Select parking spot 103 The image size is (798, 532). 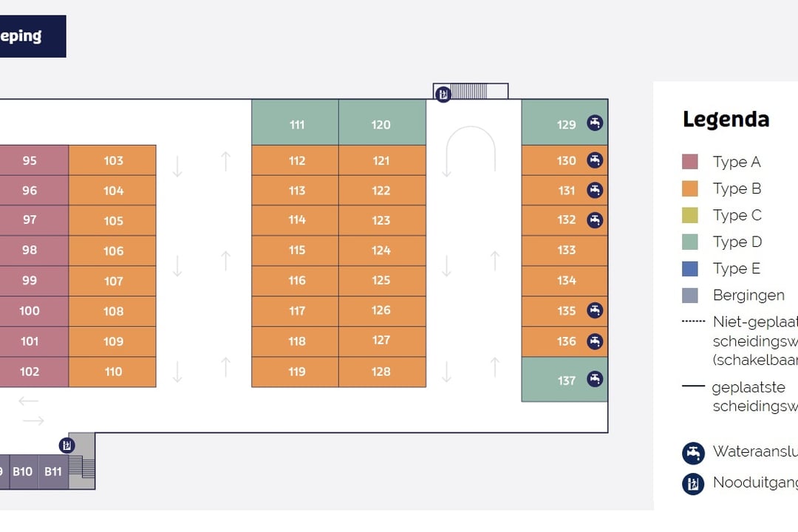(112, 160)
